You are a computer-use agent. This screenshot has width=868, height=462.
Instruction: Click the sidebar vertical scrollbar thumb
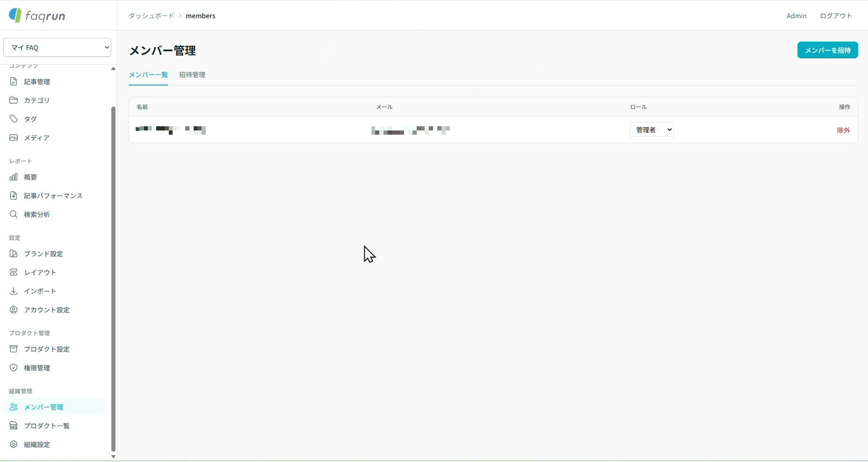point(113,279)
